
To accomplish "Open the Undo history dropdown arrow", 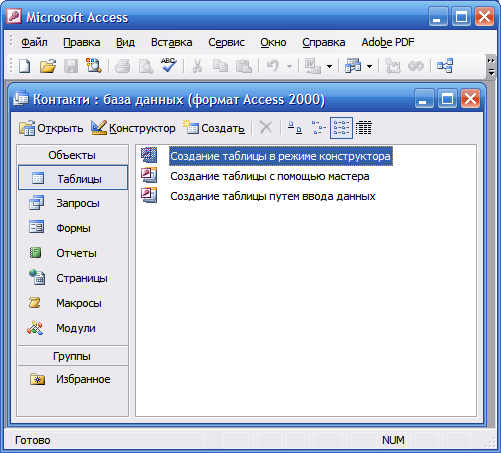I will [x=289, y=66].
